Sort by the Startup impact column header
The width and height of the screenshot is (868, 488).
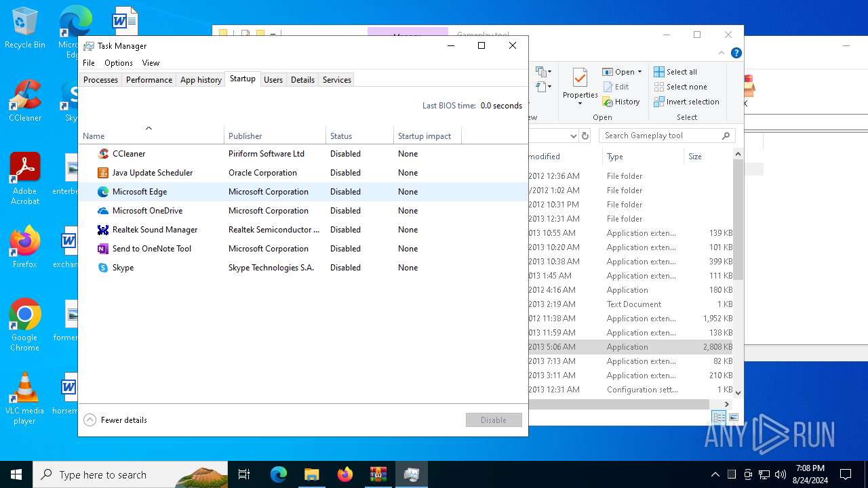[427, 136]
